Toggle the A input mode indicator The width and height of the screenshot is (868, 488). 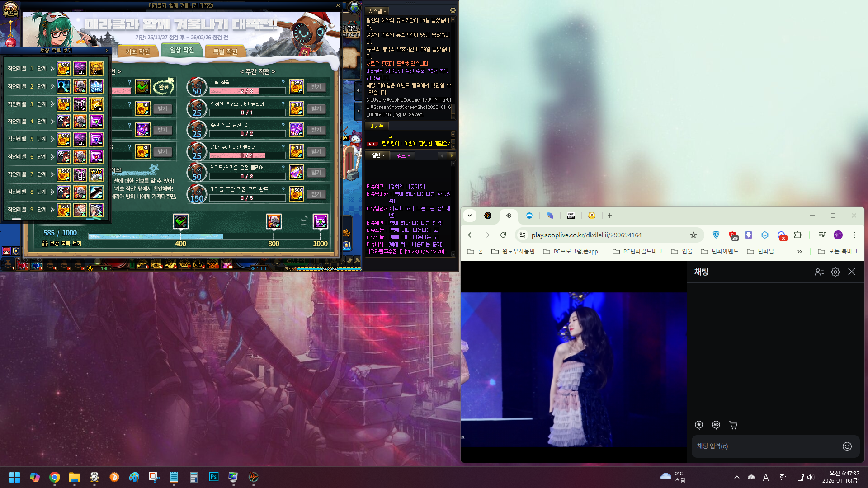coord(766,477)
